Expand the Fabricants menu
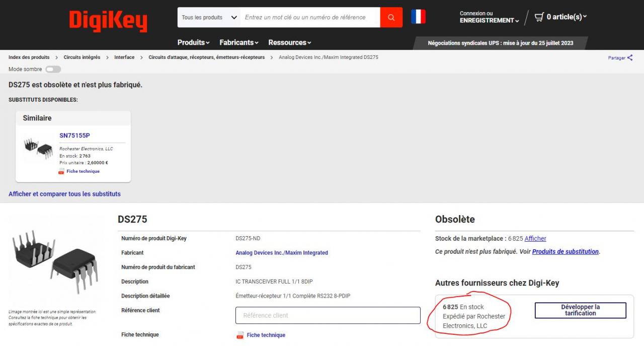This screenshot has width=644, height=346. 239,43
